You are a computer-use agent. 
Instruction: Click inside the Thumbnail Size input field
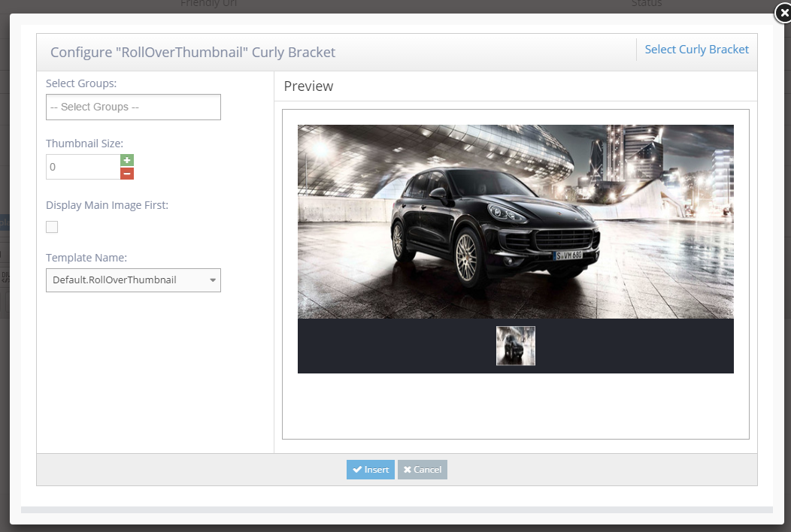coord(83,166)
